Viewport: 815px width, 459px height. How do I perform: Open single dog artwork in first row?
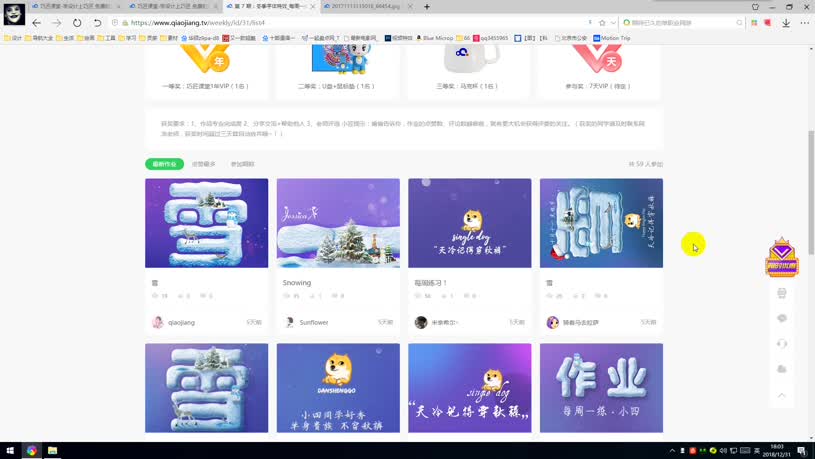[x=469, y=223]
